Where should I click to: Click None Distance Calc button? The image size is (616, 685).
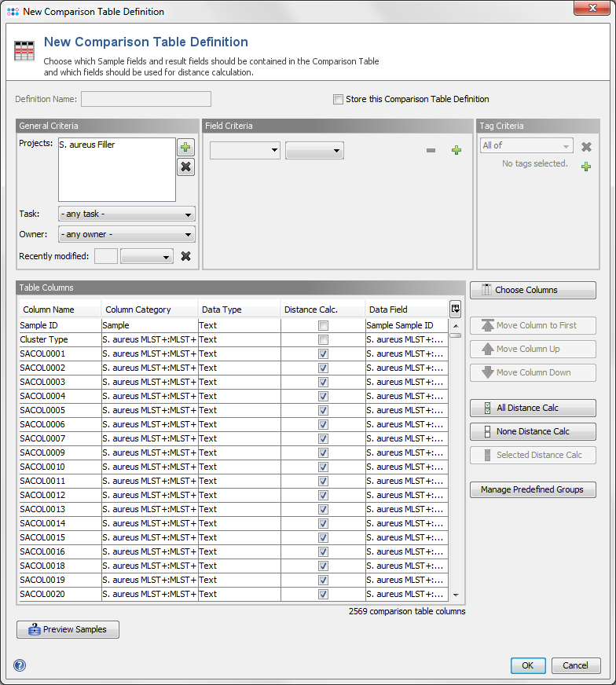tap(533, 431)
